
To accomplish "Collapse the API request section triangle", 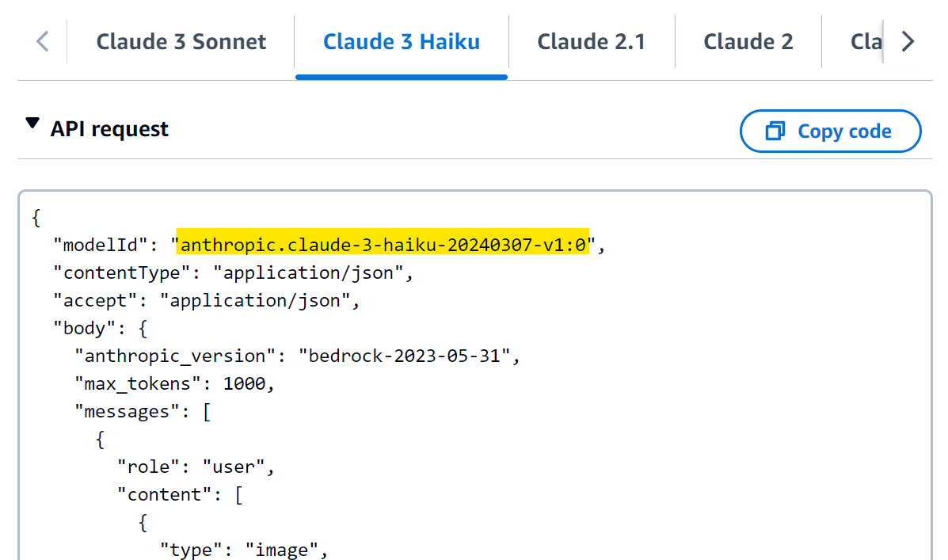I will pyautogui.click(x=32, y=124).
